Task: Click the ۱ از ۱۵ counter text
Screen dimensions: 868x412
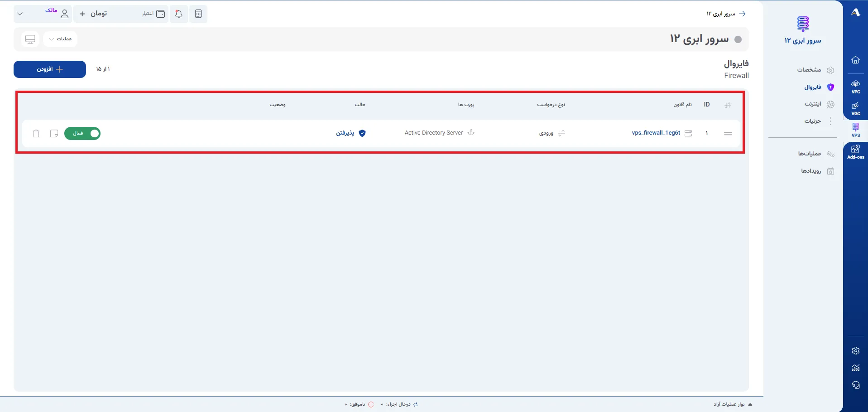Action: tap(103, 69)
